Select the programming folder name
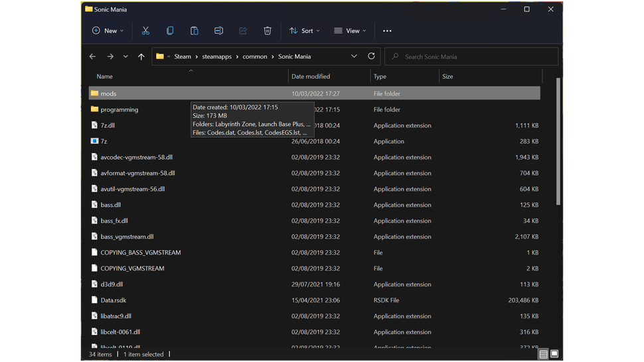 120,109
